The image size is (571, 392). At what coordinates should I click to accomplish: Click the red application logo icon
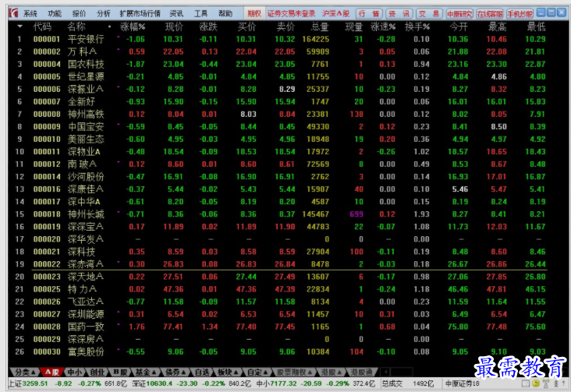[x=14, y=13]
